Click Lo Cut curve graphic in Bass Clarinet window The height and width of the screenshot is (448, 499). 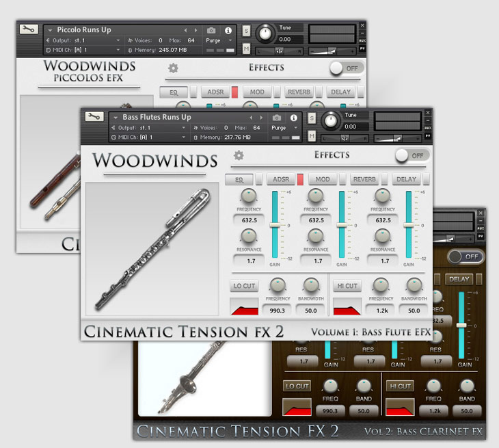coord(297,406)
